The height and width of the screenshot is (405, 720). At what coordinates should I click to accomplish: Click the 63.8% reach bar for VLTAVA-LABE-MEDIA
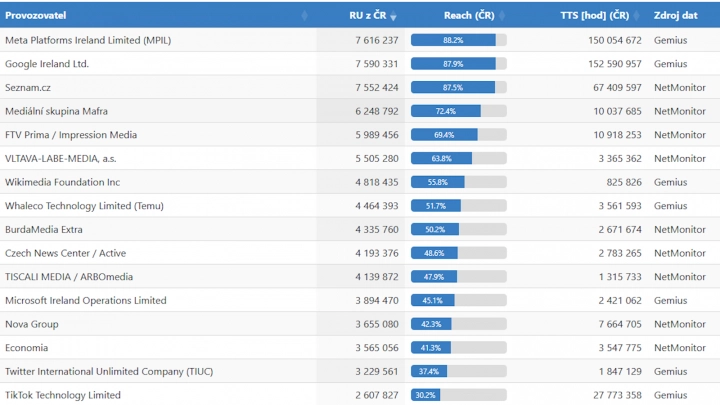[x=459, y=158]
